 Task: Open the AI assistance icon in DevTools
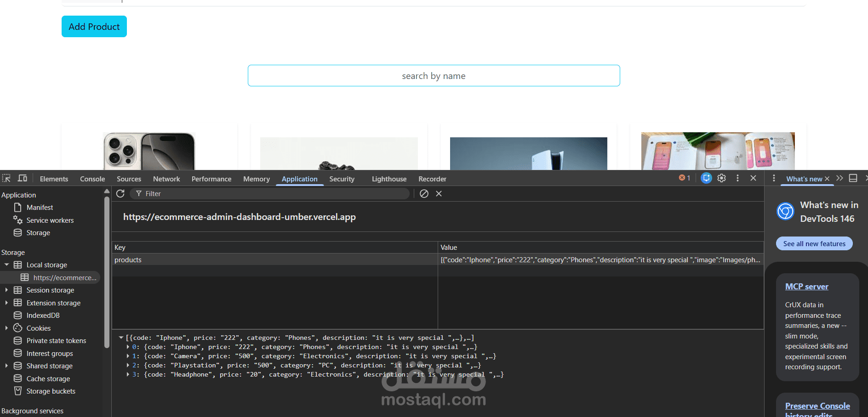706,178
